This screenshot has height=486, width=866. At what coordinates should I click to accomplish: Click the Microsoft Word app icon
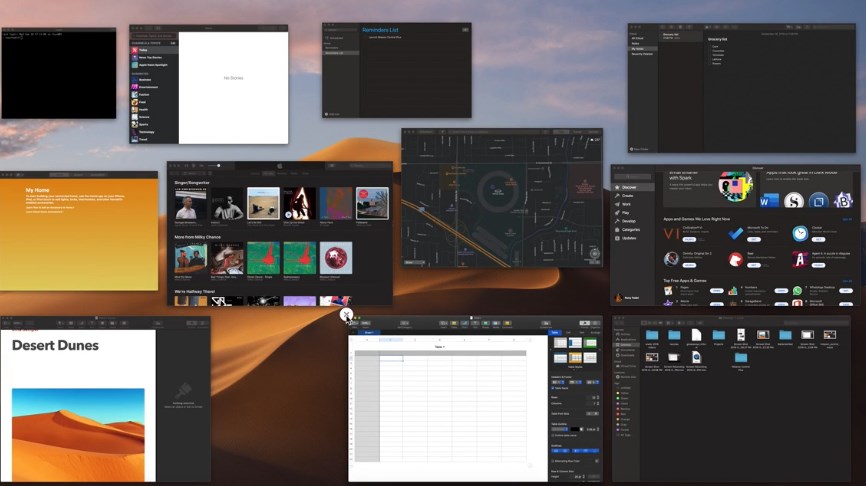(770, 200)
